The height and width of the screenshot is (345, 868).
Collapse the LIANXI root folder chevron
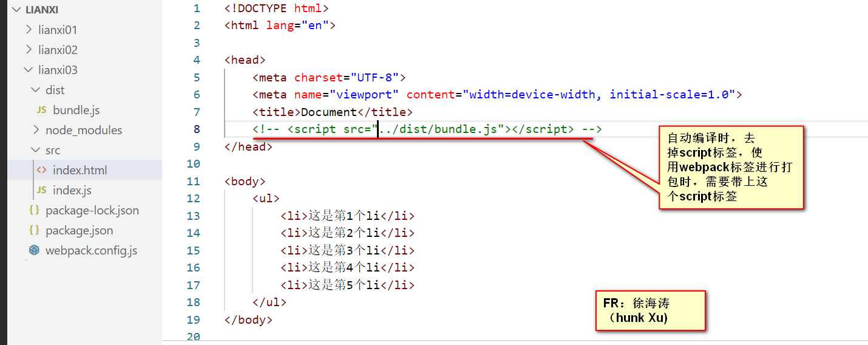16,10
